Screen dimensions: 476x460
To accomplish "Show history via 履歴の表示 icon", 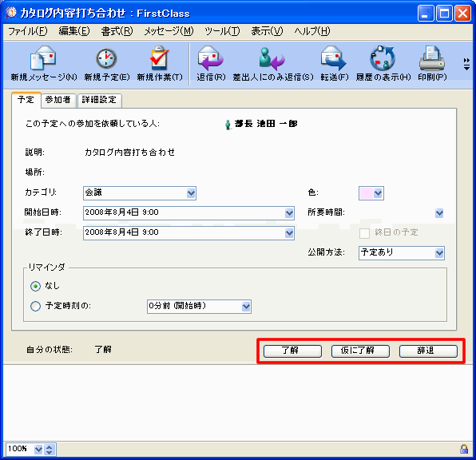I will (383, 57).
